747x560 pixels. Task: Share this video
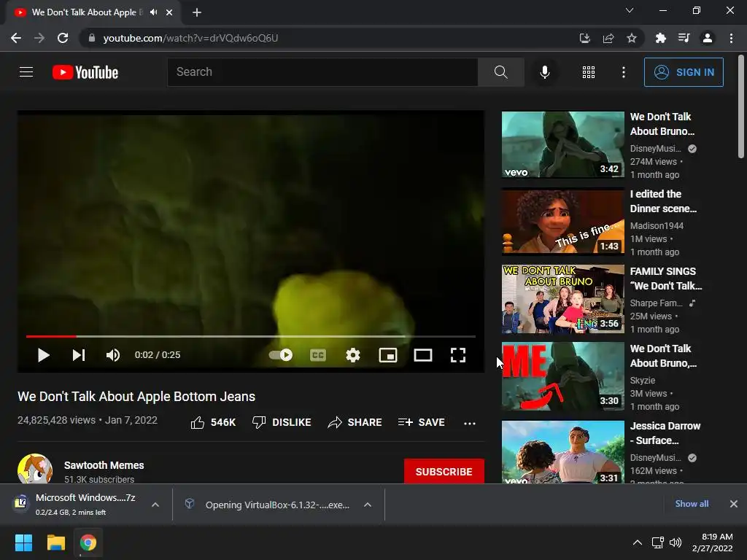(x=355, y=422)
